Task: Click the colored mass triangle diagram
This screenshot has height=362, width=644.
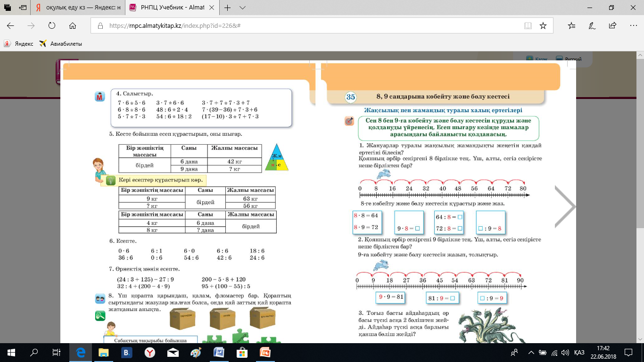Action: click(x=276, y=158)
